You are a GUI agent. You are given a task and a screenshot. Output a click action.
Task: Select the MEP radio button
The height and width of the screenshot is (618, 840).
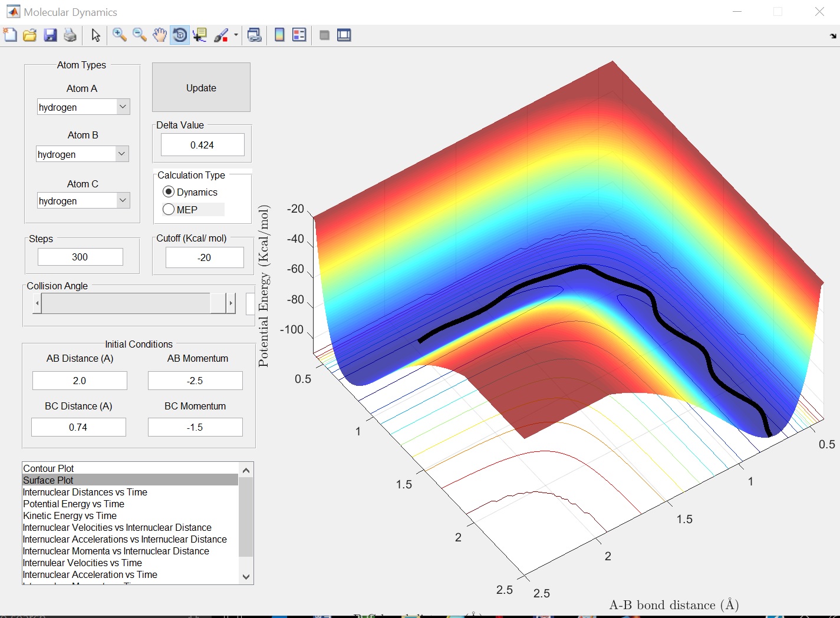click(169, 210)
